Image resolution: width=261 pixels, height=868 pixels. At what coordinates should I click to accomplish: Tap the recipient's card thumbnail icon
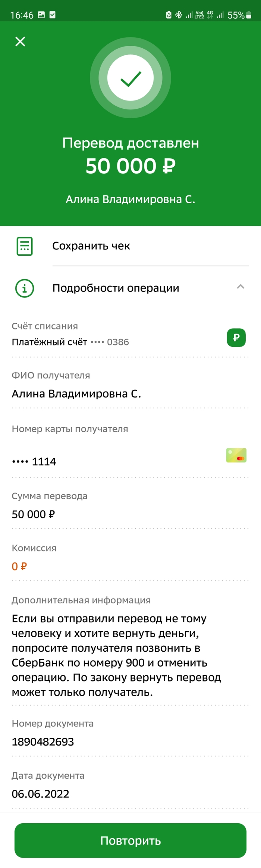[236, 455]
